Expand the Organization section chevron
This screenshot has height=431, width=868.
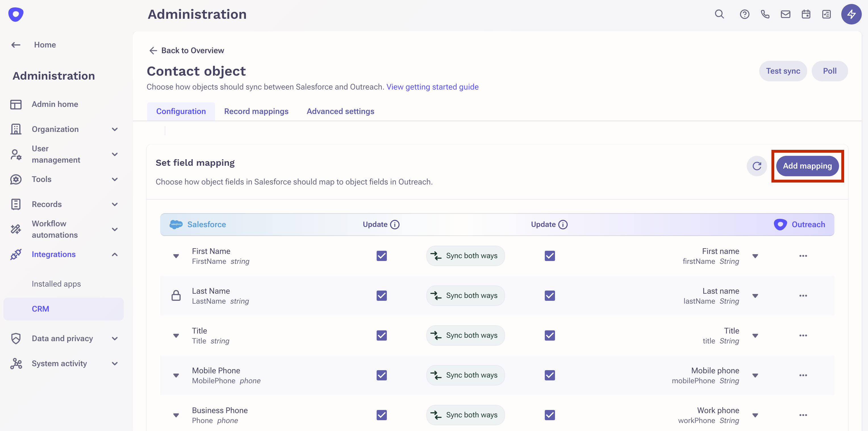coord(114,130)
